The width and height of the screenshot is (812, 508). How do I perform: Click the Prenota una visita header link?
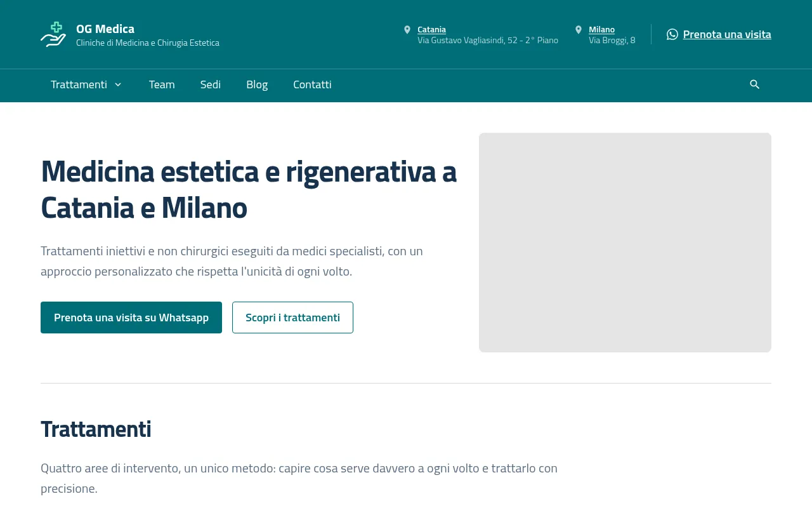coord(727,34)
